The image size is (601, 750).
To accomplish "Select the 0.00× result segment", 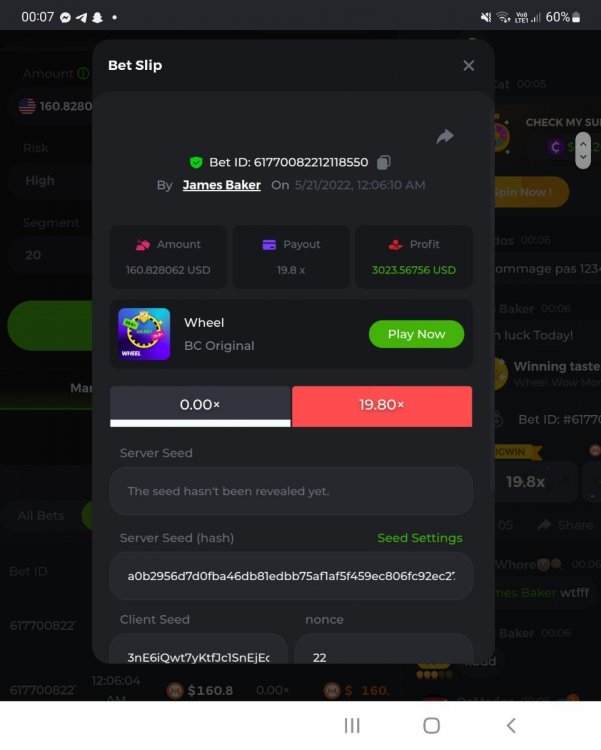I will (200, 406).
